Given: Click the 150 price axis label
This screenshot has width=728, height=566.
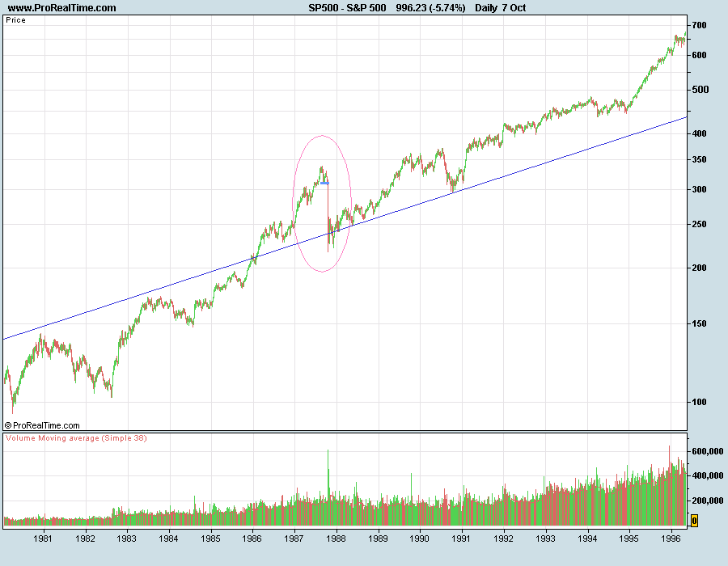Looking at the screenshot, I should pyautogui.click(x=699, y=323).
